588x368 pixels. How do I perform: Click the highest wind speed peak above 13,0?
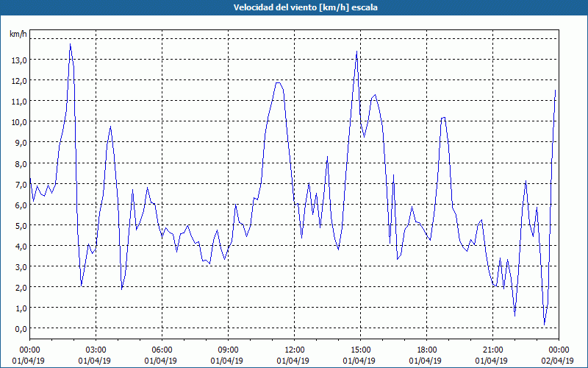tap(70, 45)
